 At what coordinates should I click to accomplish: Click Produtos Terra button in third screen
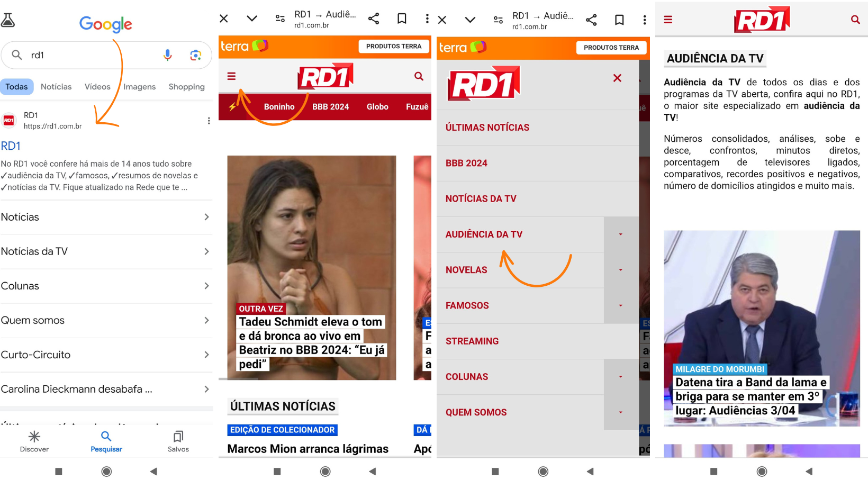pyautogui.click(x=611, y=47)
